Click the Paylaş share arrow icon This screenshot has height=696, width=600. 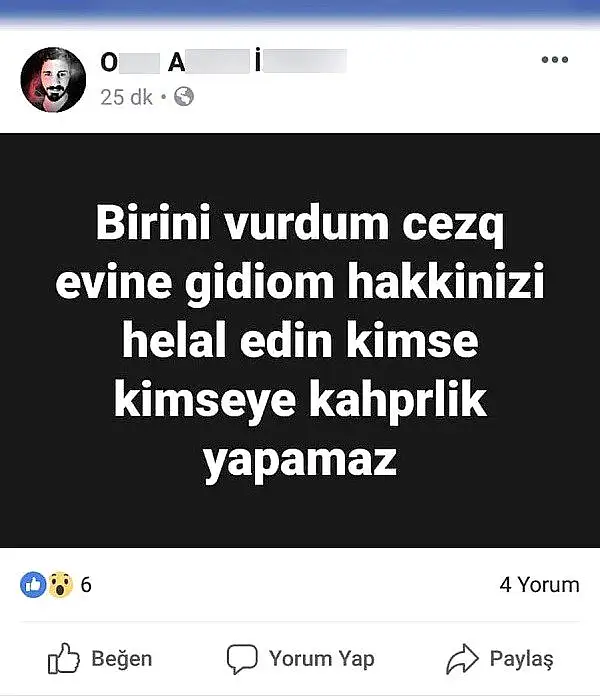(462, 659)
